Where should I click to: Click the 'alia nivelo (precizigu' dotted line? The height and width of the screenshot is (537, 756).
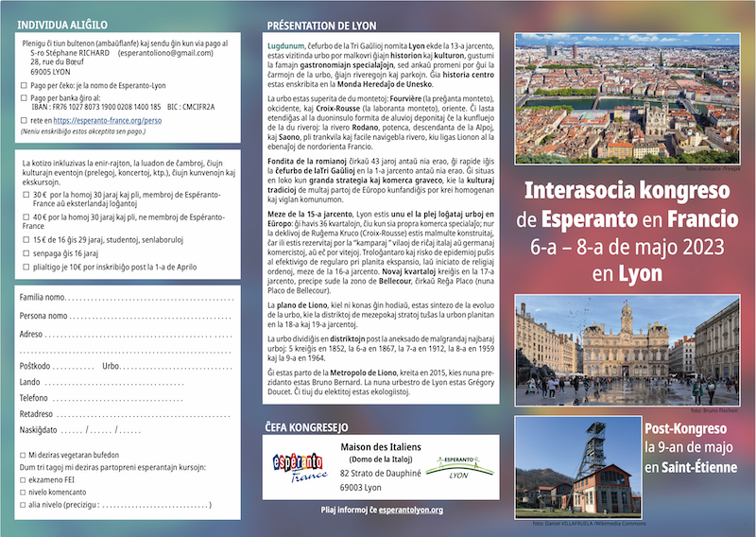coord(155,506)
